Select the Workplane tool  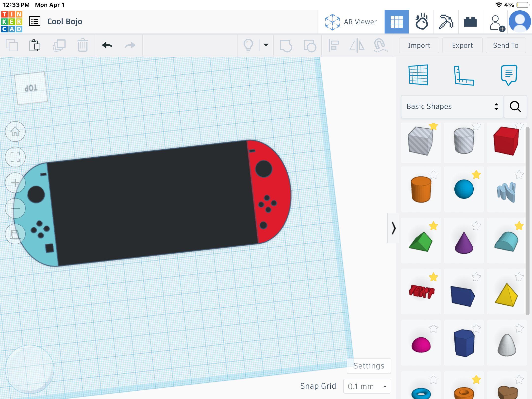click(418, 75)
